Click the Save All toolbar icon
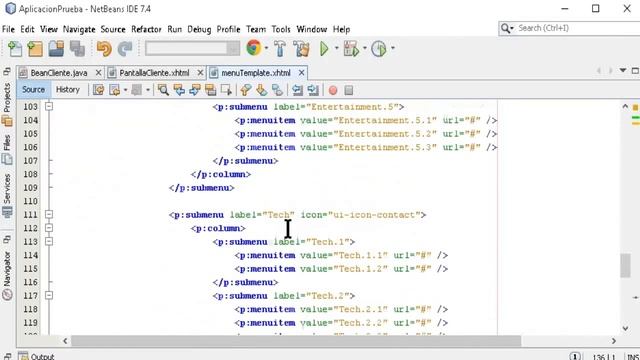640x360 pixels. pyautogui.click(x=77, y=49)
